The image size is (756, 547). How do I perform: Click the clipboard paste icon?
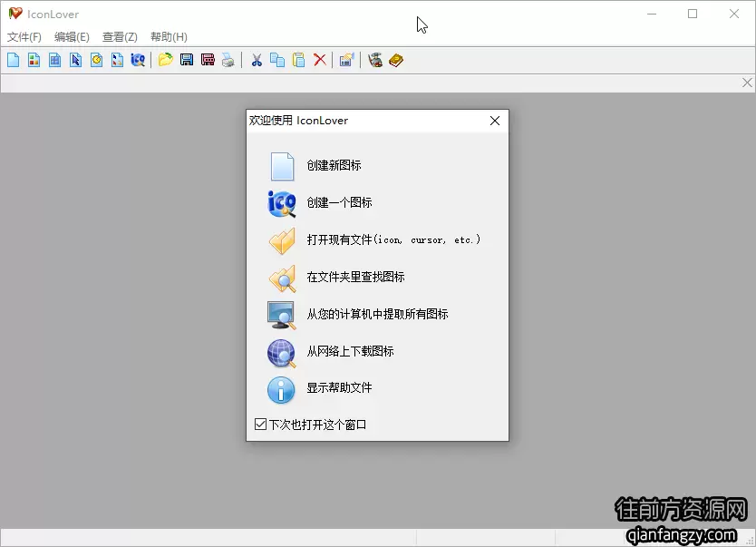click(299, 60)
